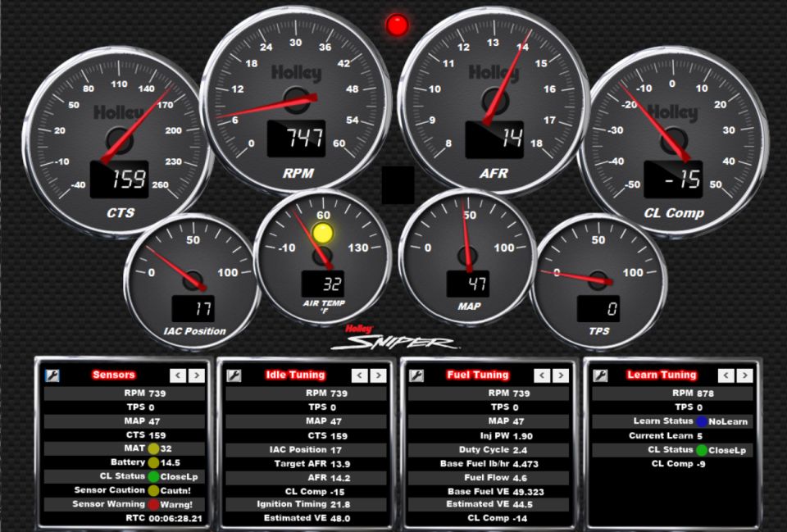Click the Idle Tuning panel title
Screen dimensions: 787x532
295,375
